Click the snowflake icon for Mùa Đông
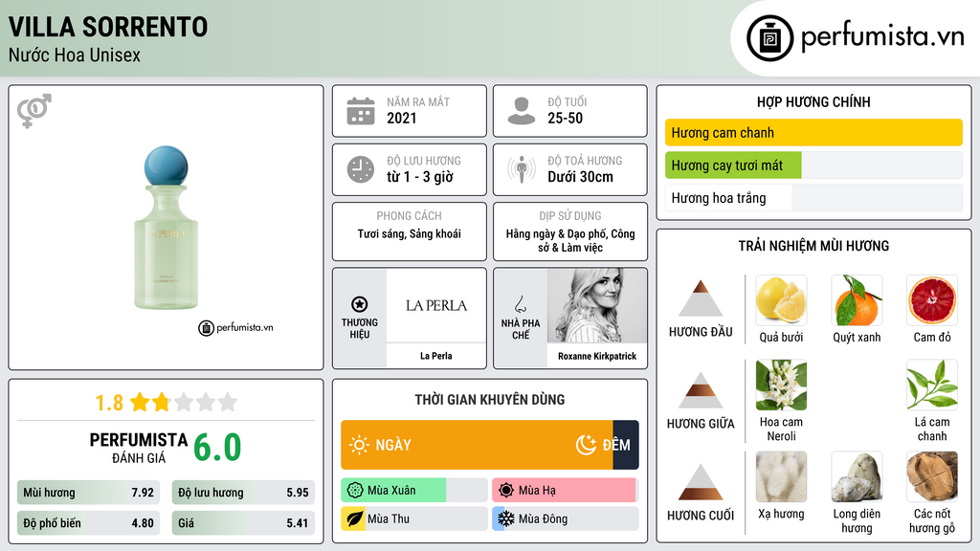 tap(506, 518)
